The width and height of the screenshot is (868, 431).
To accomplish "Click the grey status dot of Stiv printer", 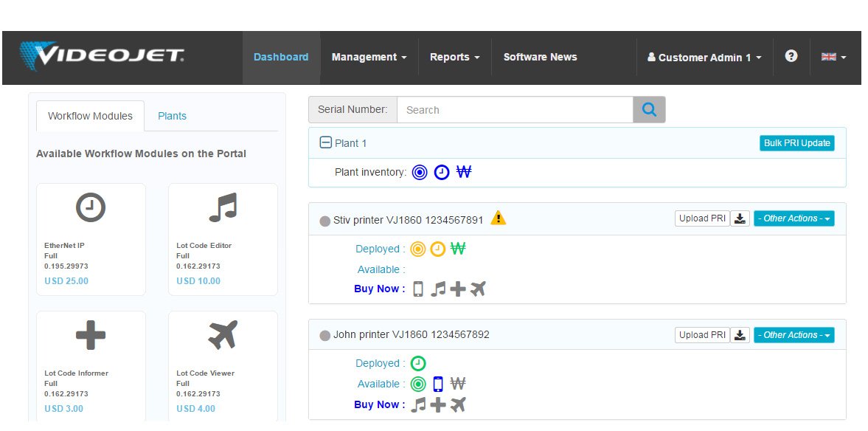I will pyautogui.click(x=325, y=221).
